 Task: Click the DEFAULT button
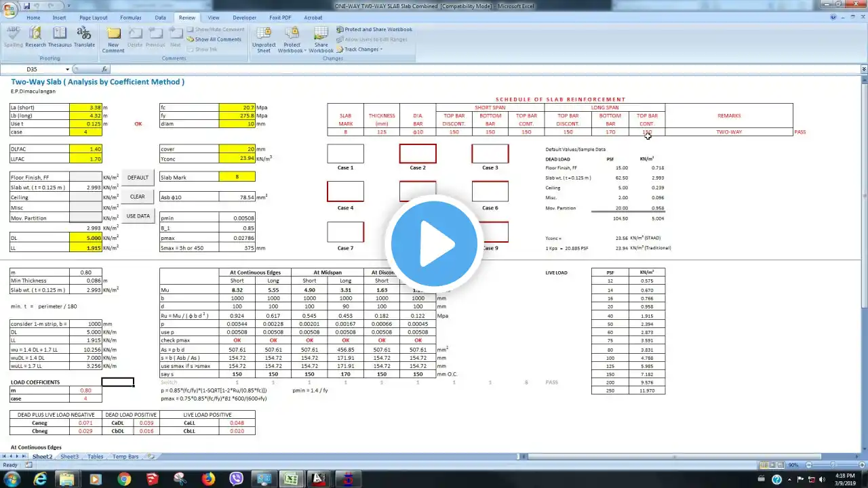(138, 178)
